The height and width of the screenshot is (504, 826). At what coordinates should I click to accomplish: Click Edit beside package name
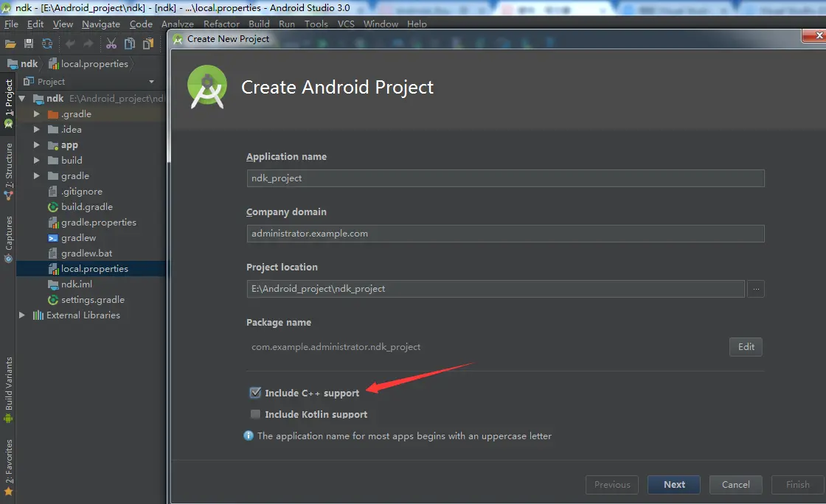click(746, 347)
